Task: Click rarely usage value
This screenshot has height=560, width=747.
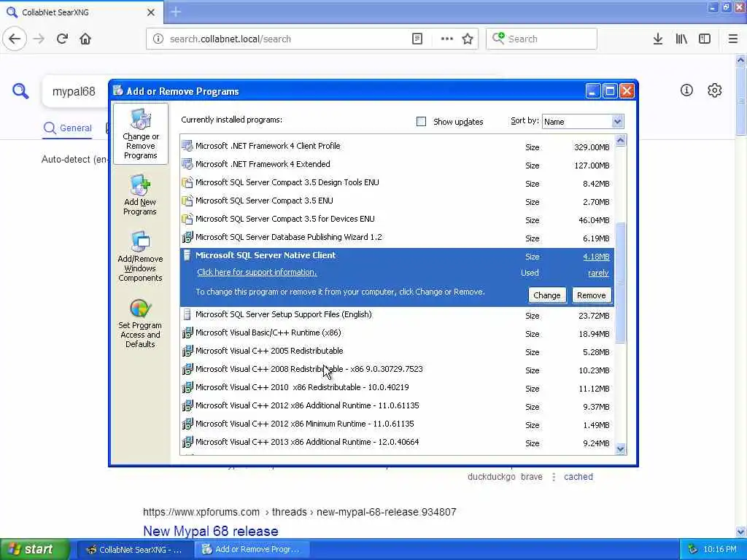Action: [598, 273]
